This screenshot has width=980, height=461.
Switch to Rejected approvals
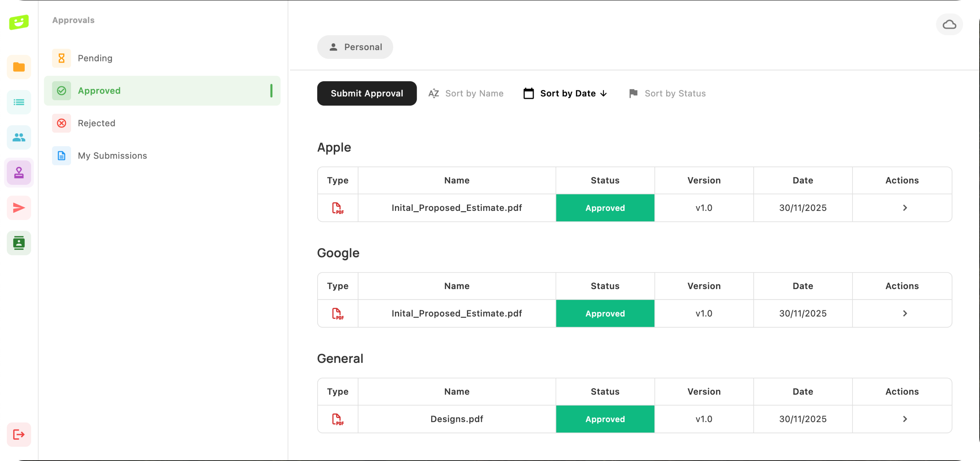(x=96, y=123)
